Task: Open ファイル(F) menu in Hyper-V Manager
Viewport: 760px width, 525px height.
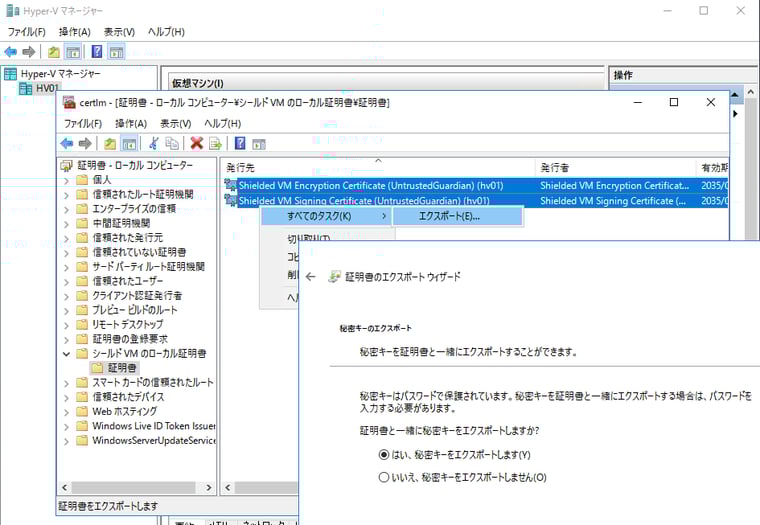Action: coord(27,32)
